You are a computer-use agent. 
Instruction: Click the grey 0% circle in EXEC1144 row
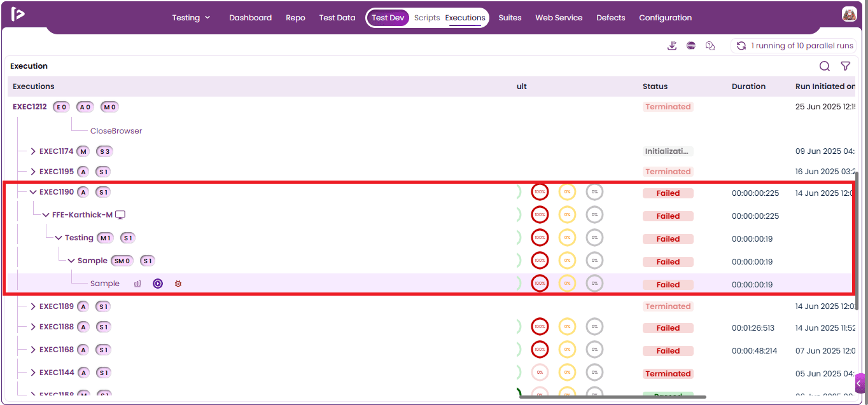click(x=594, y=373)
